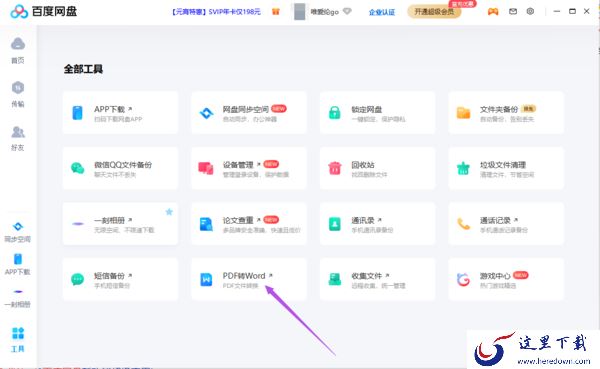The image size is (600, 369).
Task: Click the 开通超级会员 button
Action: point(434,12)
